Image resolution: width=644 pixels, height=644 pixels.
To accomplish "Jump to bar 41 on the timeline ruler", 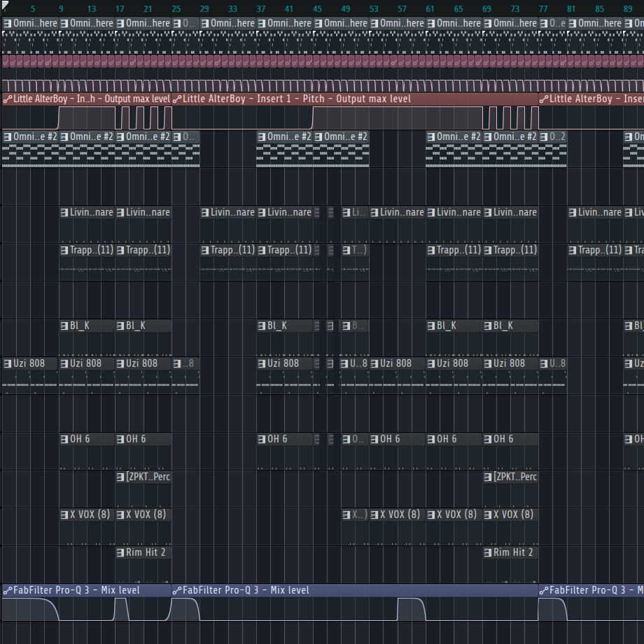I will (289, 8).
